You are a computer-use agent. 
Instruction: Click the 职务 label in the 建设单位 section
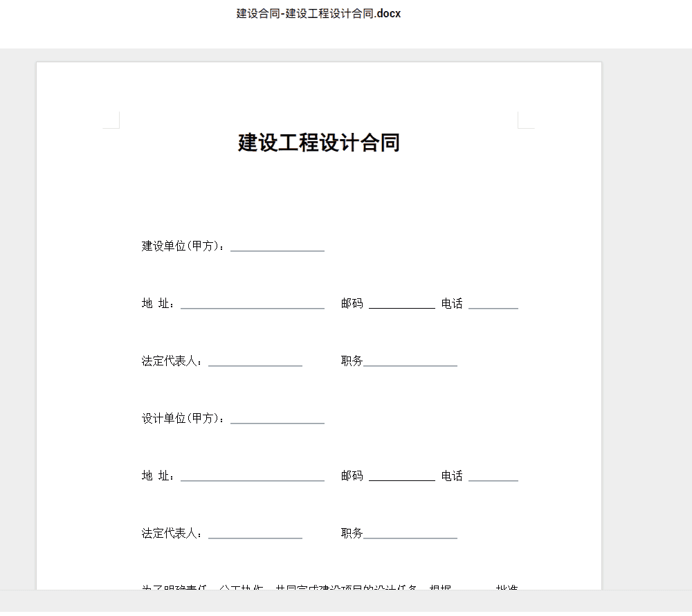pyautogui.click(x=352, y=361)
